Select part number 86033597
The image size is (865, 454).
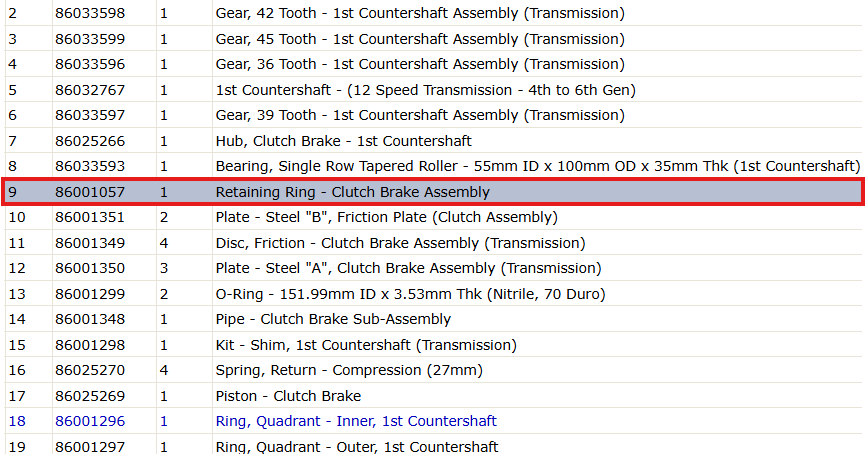tap(90, 115)
